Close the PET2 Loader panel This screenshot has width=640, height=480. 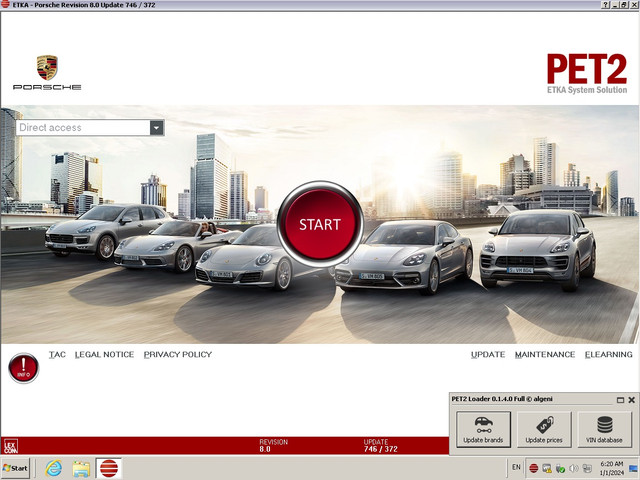[x=631, y=400]
